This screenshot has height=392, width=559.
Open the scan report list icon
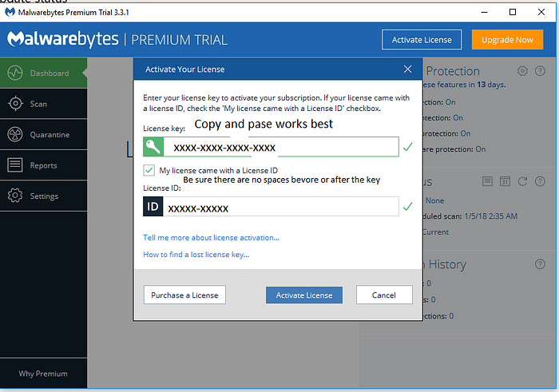[x=487, y=181]
